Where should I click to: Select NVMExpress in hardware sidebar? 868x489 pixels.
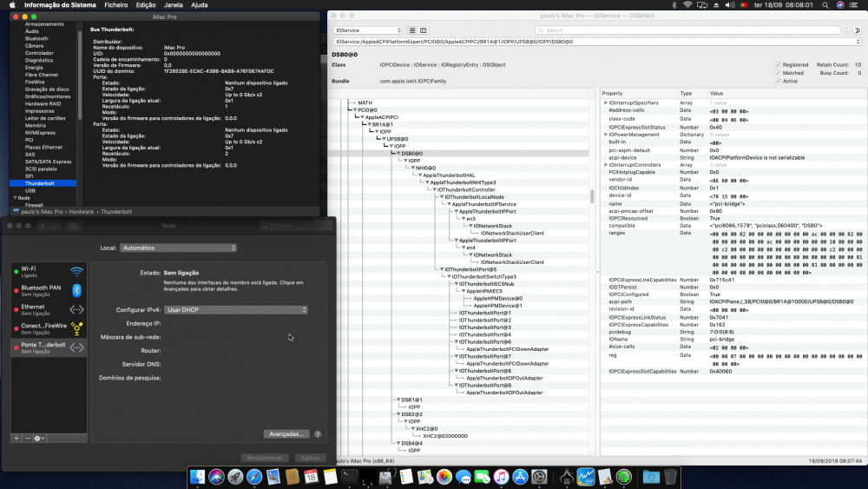click(41, 133)
